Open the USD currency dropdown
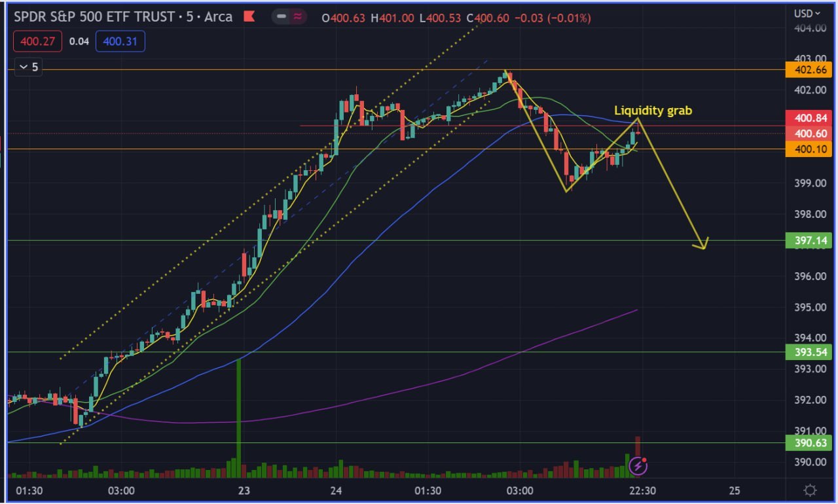 pyautogui.click(x=806, y=13)
